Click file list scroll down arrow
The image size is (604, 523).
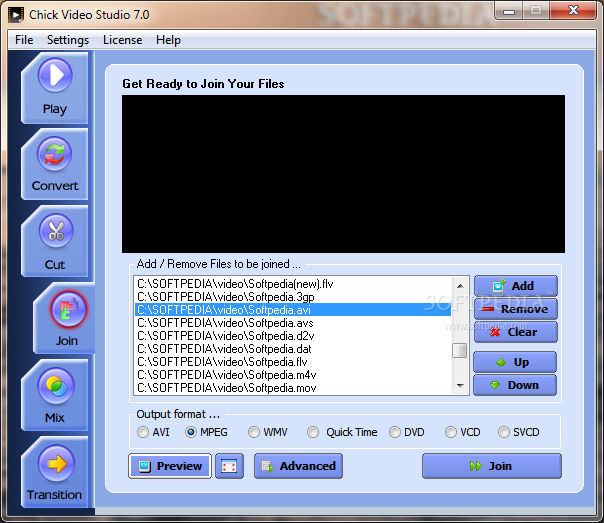coord(460,386)
